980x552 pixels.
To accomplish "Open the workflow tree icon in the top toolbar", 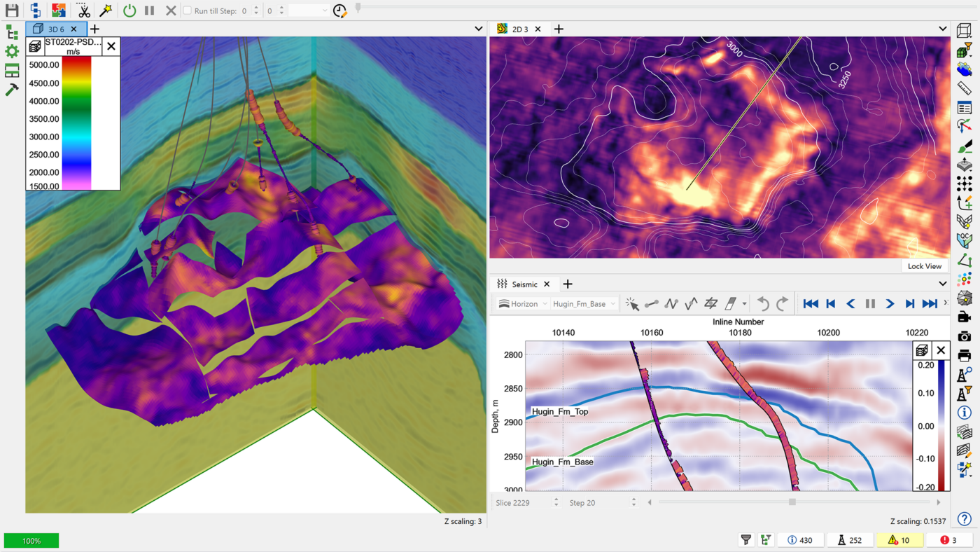I will [35, 11].
